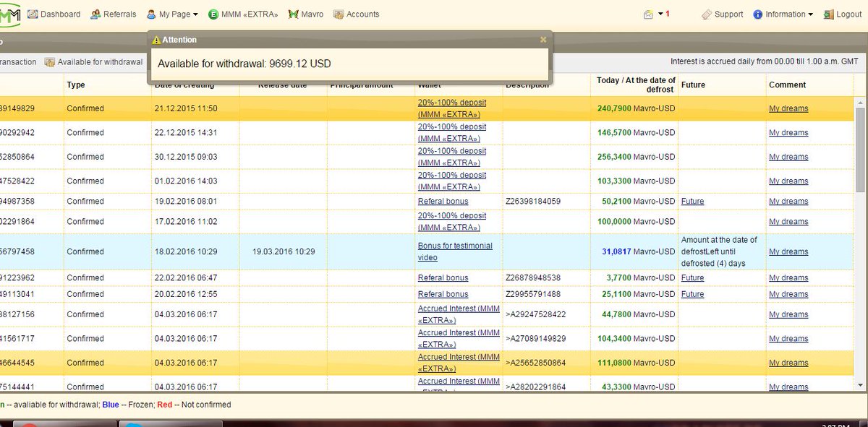
Task: Click the Future column header
Action: click(693, 85)
